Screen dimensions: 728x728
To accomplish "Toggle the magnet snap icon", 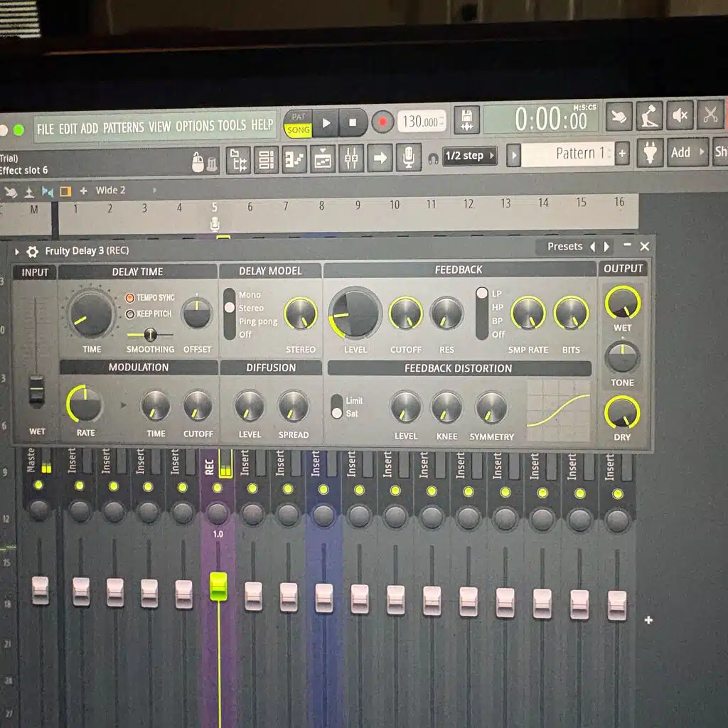I will pos(433,160).
